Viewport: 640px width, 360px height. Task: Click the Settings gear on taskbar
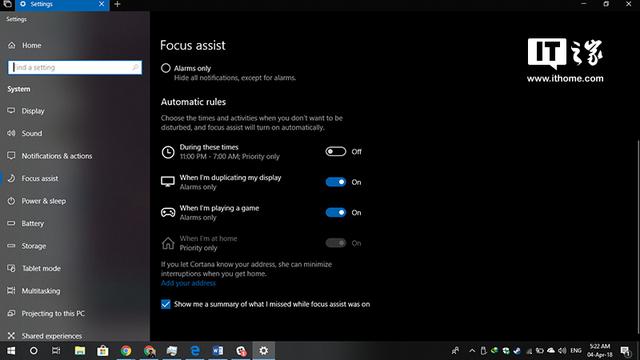[264, 351]
